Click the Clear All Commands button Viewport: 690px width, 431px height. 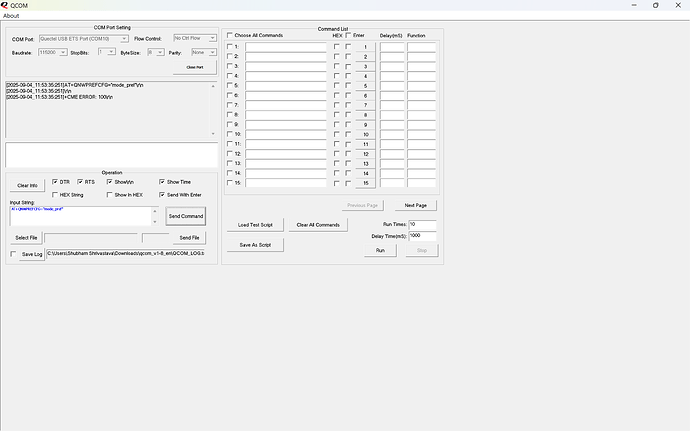[x=318, y=225]
